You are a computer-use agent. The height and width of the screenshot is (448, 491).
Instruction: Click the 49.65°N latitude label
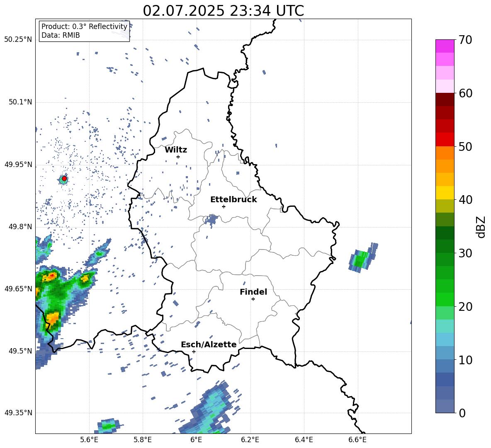pyautogui.click(x=18, y=288)
